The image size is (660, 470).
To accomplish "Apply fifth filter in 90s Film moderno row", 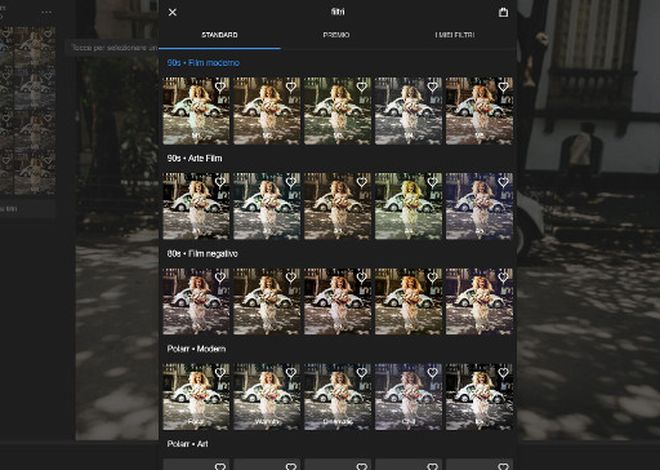I will point(479,111).
